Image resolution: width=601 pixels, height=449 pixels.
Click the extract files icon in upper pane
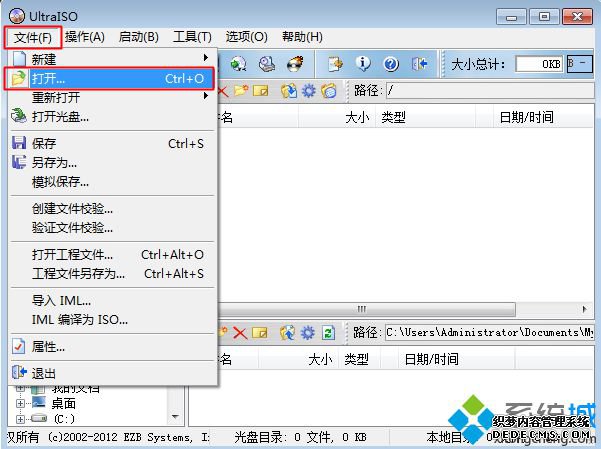click(x=289, y=91)
